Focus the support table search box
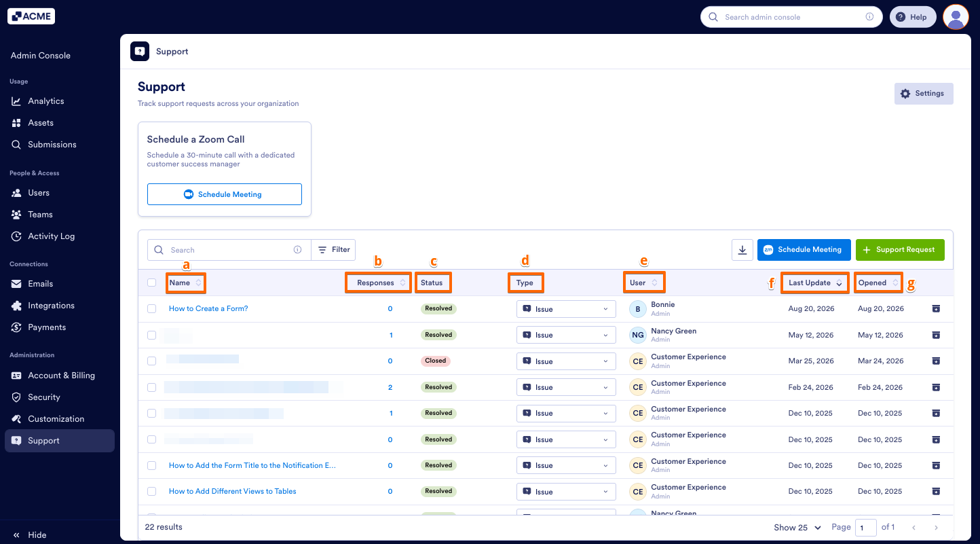The width and height of the screenshot is (980, 544). point(229,250)
